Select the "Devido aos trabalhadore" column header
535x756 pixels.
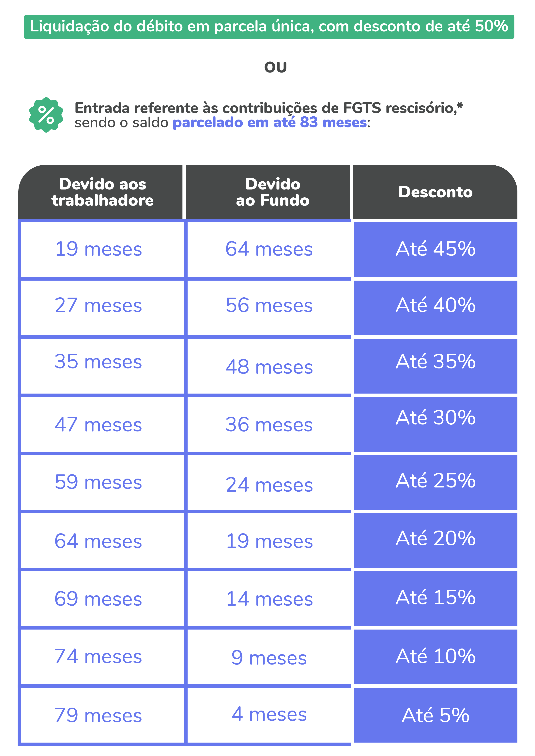coord(102,192)
